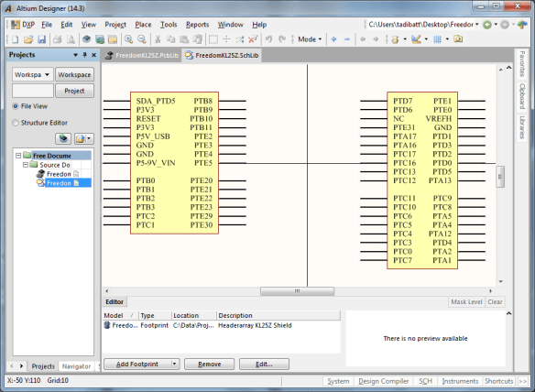Image resolution: width=535 pixels, height=392 pixels.
Task: Open the Place menu
Action: click(143, 25)
